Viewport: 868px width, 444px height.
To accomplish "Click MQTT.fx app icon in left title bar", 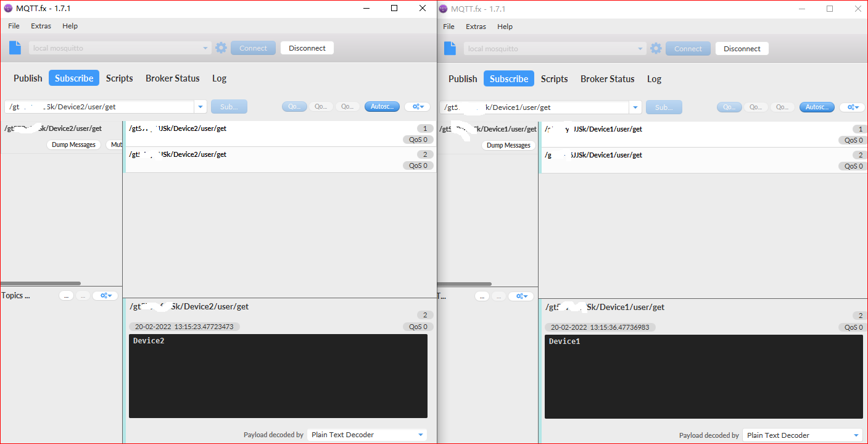I will pos(8,9).
